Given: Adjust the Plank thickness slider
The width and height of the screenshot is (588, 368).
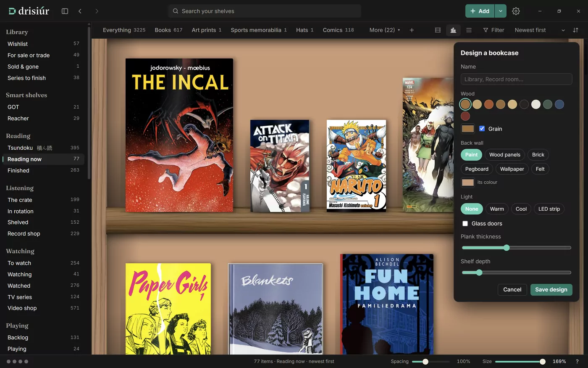Looking at the screenshot, I should (516, 248).
